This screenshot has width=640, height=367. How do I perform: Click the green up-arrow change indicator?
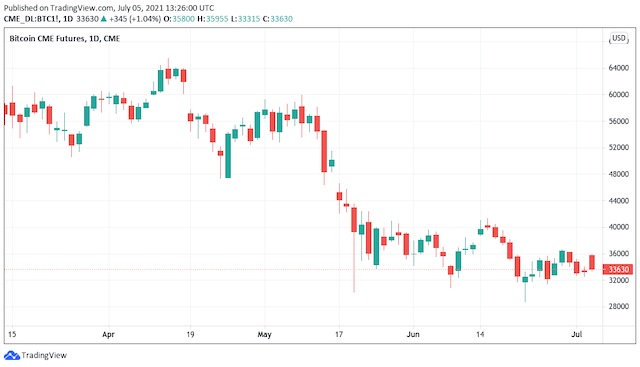104,19
